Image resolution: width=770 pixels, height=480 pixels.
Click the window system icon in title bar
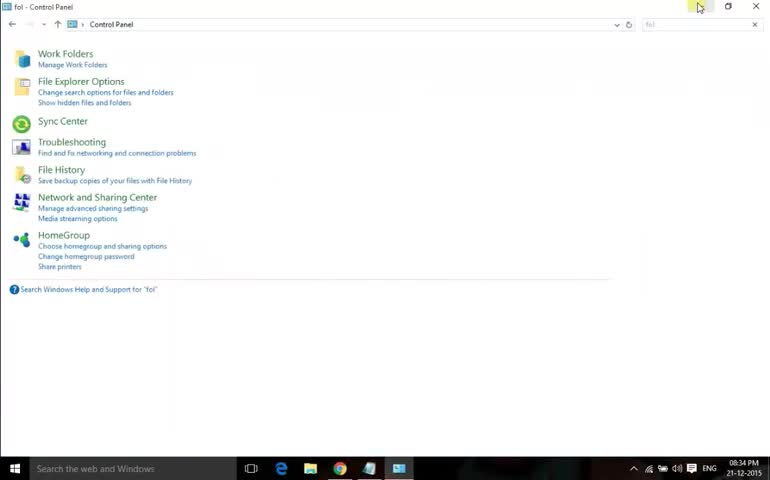7,7
